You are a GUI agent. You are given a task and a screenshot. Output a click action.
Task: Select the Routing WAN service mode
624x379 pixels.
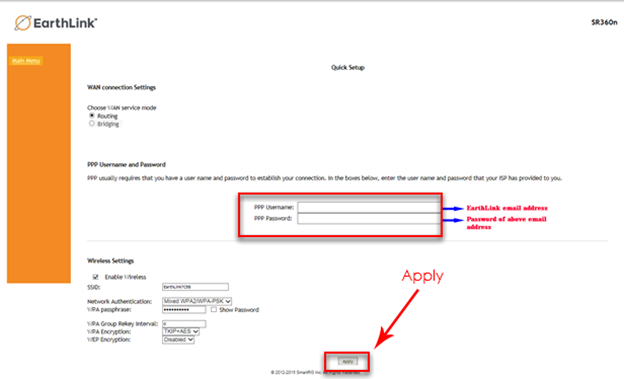tap(92, 116)
